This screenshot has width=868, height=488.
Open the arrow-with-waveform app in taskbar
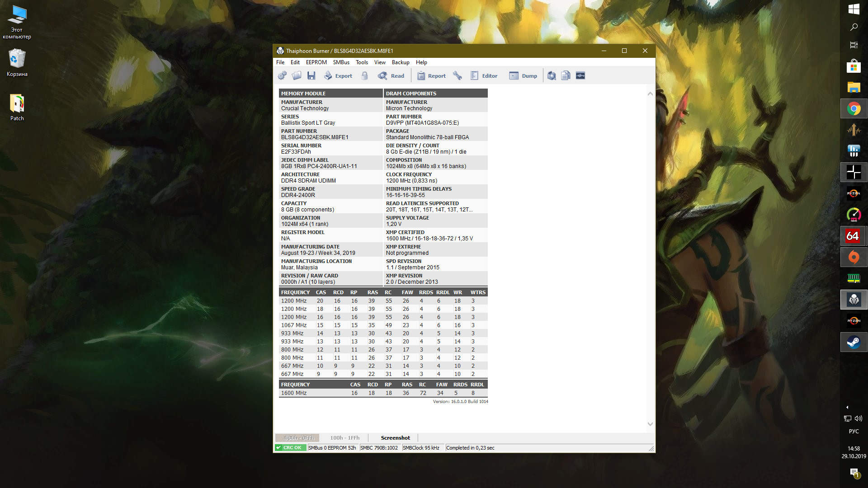(x=854, y=130)
